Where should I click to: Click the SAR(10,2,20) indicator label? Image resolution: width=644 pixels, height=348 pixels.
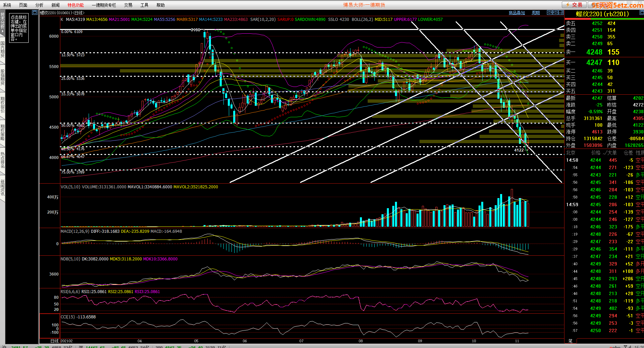tap(263, 20)
